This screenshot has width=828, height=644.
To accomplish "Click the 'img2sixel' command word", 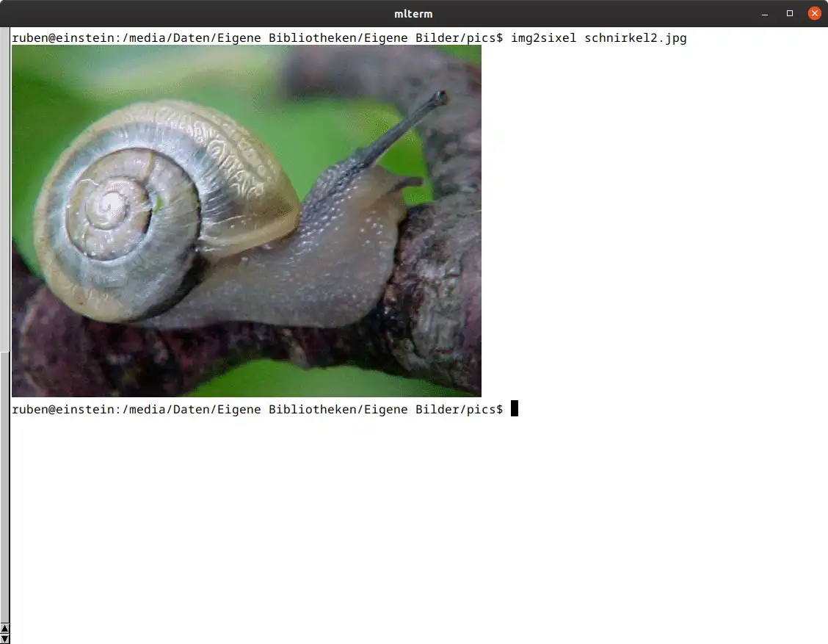I will click(x=543, y=38).
